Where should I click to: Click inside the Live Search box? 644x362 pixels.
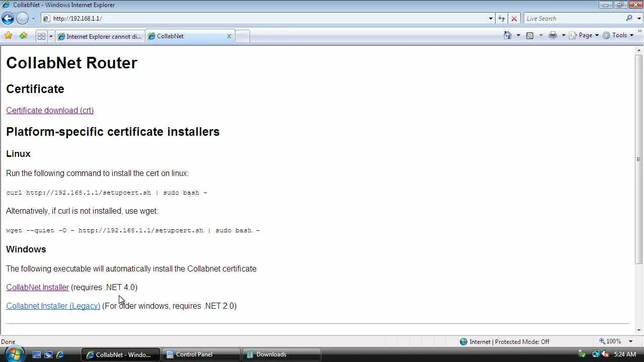(574, 19)
